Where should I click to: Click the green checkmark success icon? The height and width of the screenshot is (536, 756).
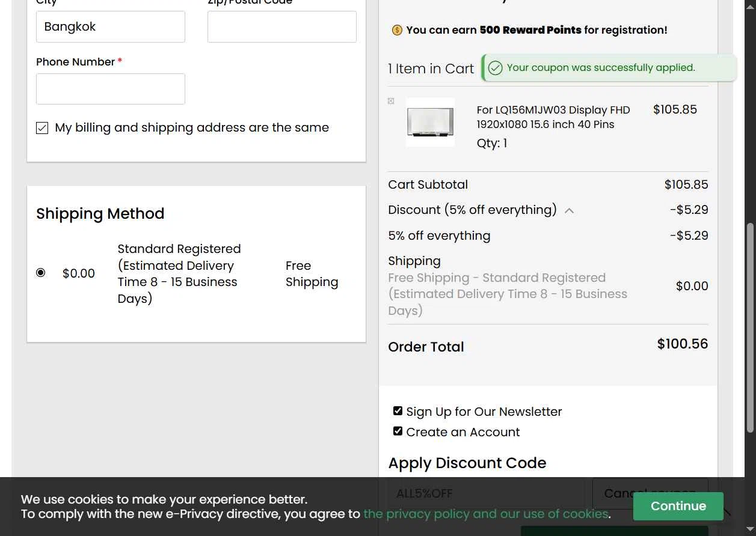click(495, 68)
